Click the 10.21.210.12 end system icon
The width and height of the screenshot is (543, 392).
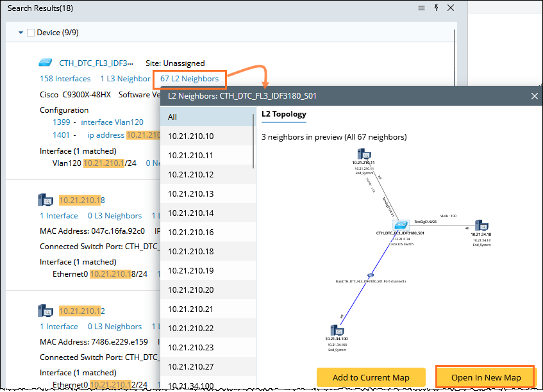(46, 311)
